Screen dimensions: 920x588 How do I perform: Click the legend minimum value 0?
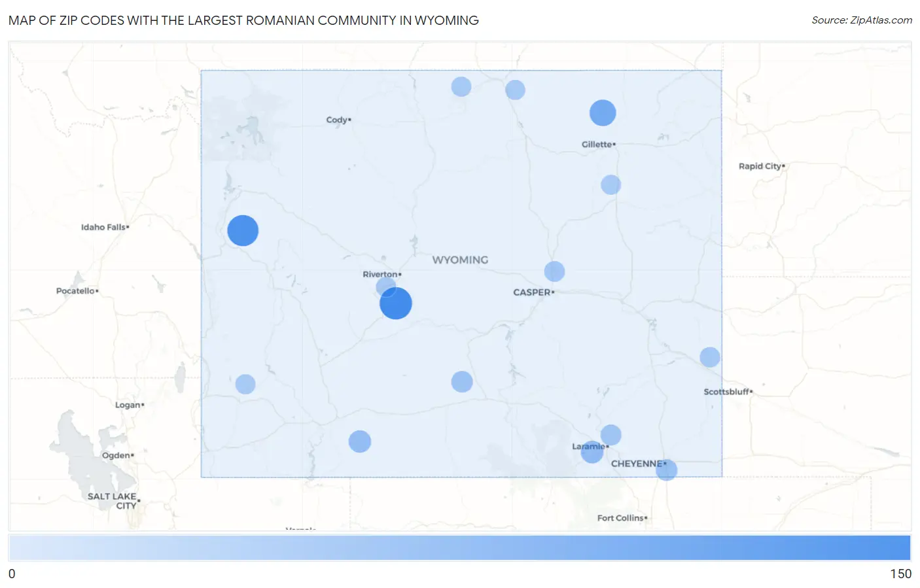(12, 574)
